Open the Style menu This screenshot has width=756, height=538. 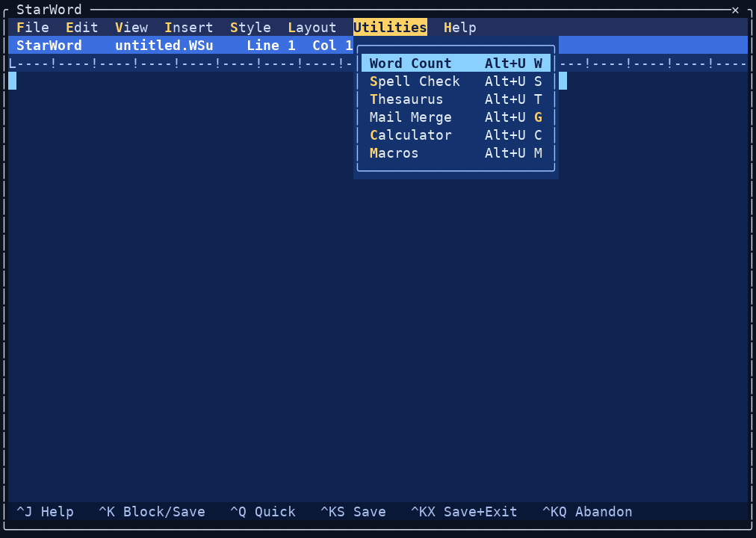click(x=250, y=28)
